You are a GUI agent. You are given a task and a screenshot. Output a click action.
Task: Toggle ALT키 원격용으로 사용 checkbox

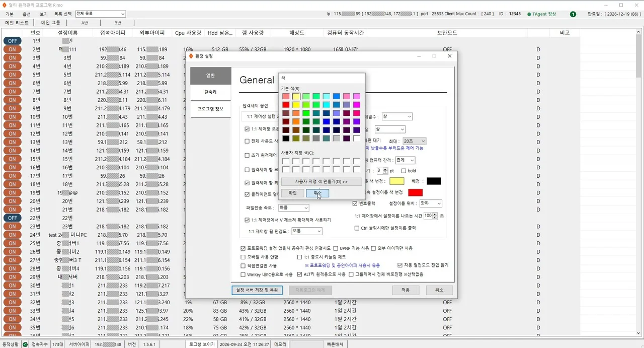click(300, 274)
